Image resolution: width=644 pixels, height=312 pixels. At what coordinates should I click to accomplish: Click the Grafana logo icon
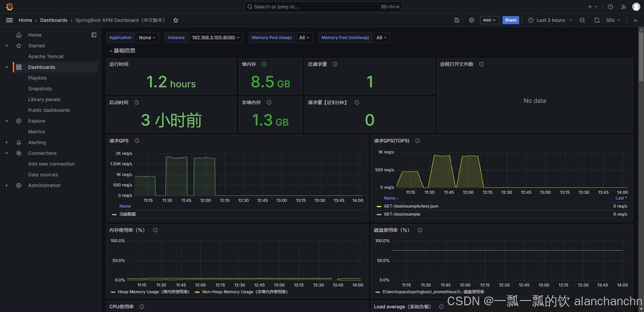(x=9, y=7)
